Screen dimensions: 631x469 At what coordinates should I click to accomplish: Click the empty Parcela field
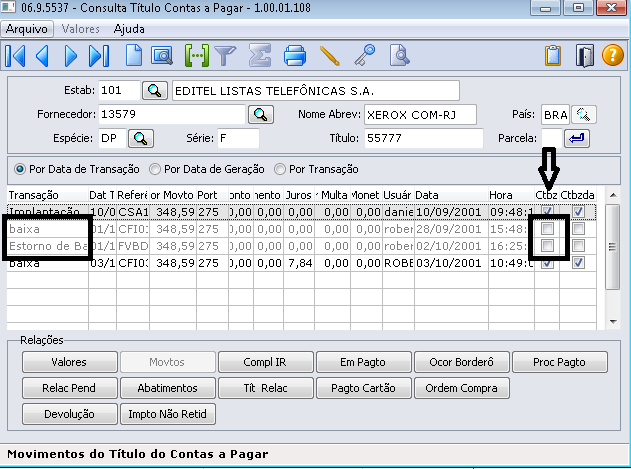pos(551,138)
